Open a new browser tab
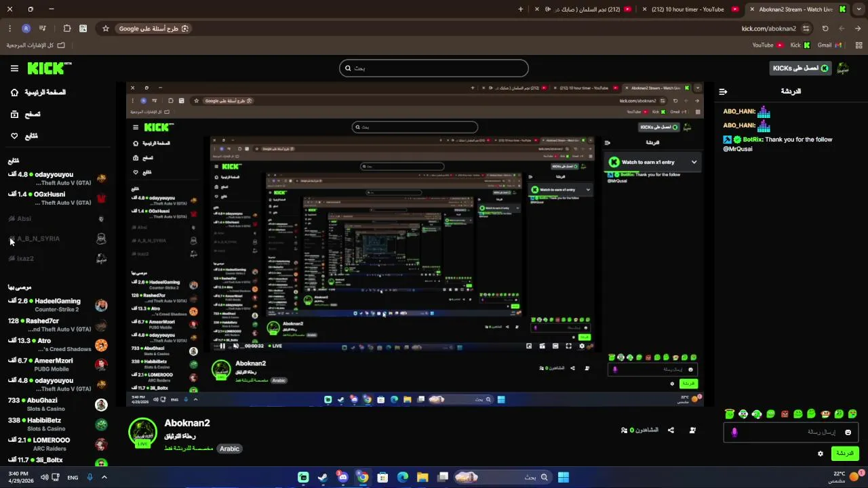 521,9
